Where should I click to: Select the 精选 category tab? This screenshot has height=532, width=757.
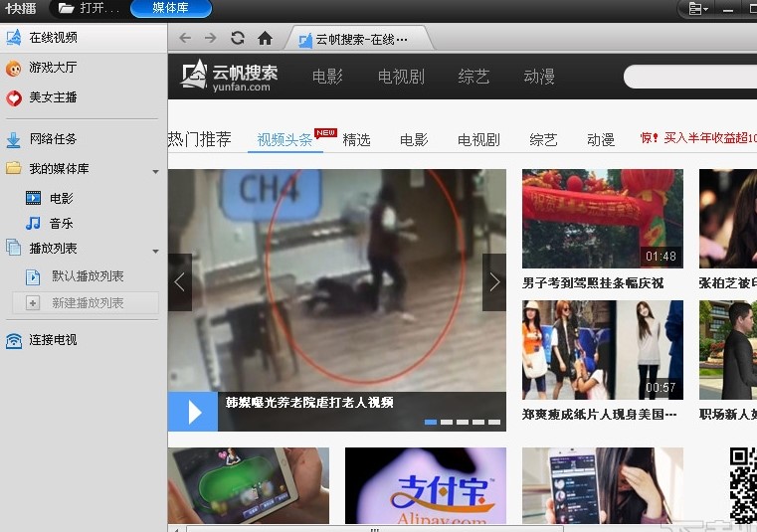click(x=356, y=140)
